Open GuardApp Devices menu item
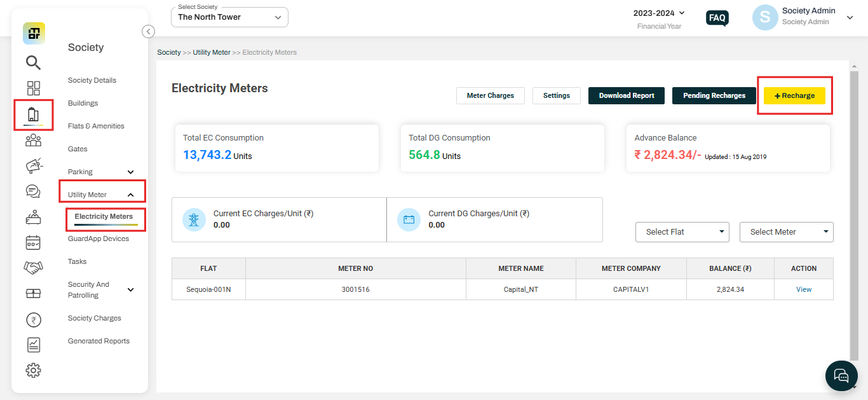This screenshot has width=868, height=400. tap(98, 238)
